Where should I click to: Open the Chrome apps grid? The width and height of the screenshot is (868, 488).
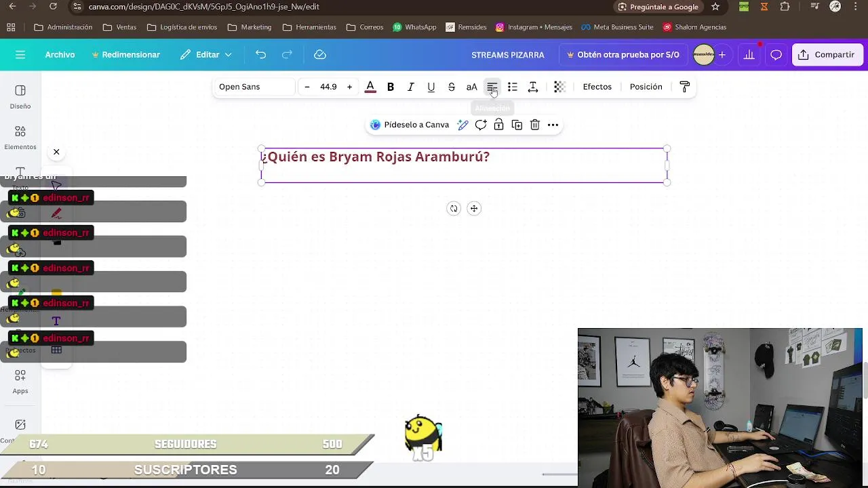tap(11, 27)
